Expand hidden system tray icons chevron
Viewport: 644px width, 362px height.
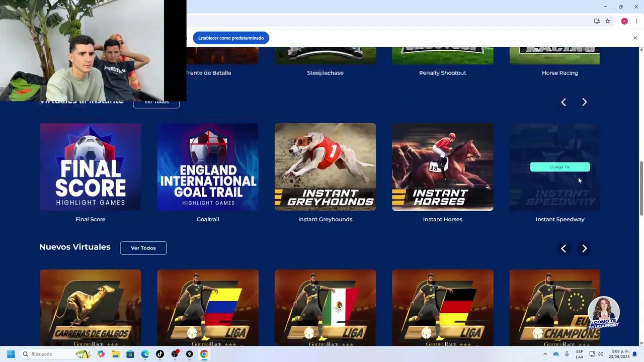(545, 354)
